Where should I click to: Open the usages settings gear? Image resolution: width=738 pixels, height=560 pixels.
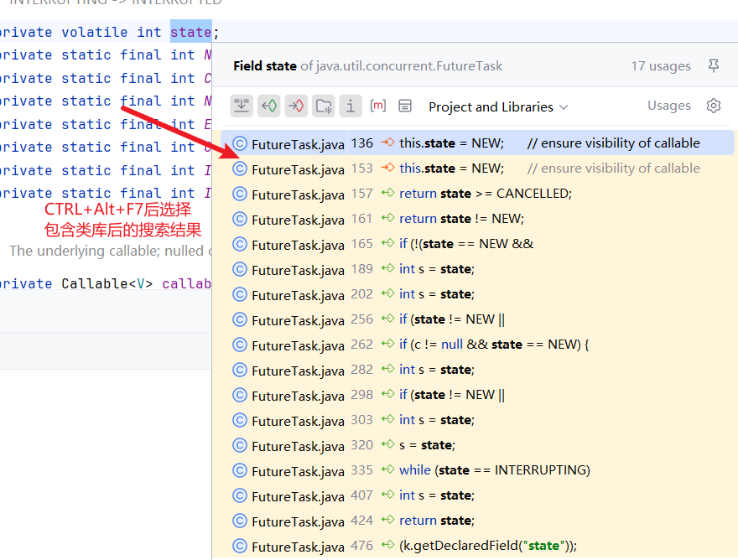pyautogui.click(x=714, y=106)
